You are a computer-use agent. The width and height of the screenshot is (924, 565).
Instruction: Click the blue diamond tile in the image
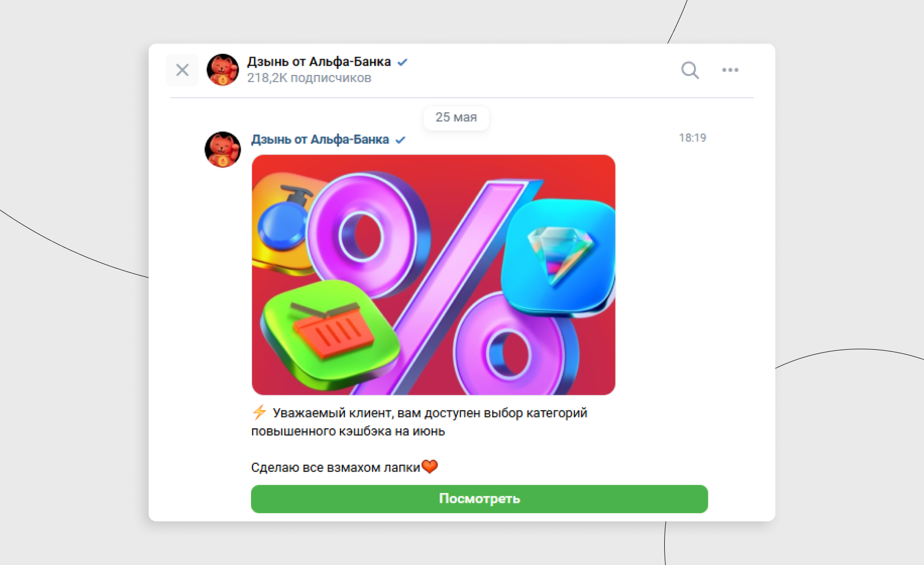tap(560, 256)
